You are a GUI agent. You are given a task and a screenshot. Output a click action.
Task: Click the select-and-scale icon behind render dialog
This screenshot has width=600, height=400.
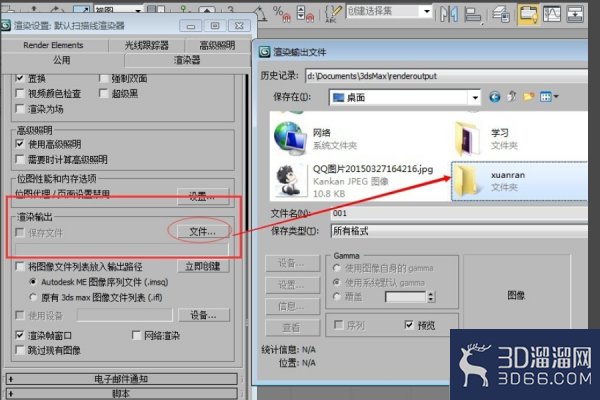81,9
